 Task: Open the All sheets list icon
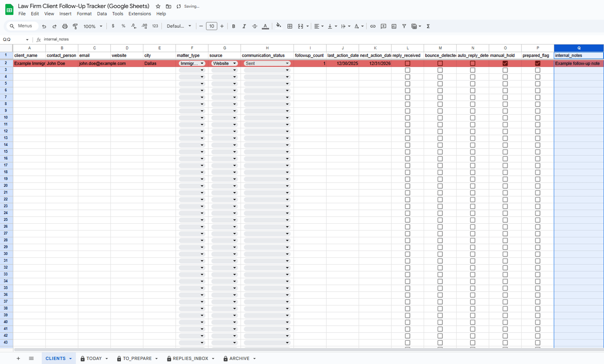click(31, 358)
